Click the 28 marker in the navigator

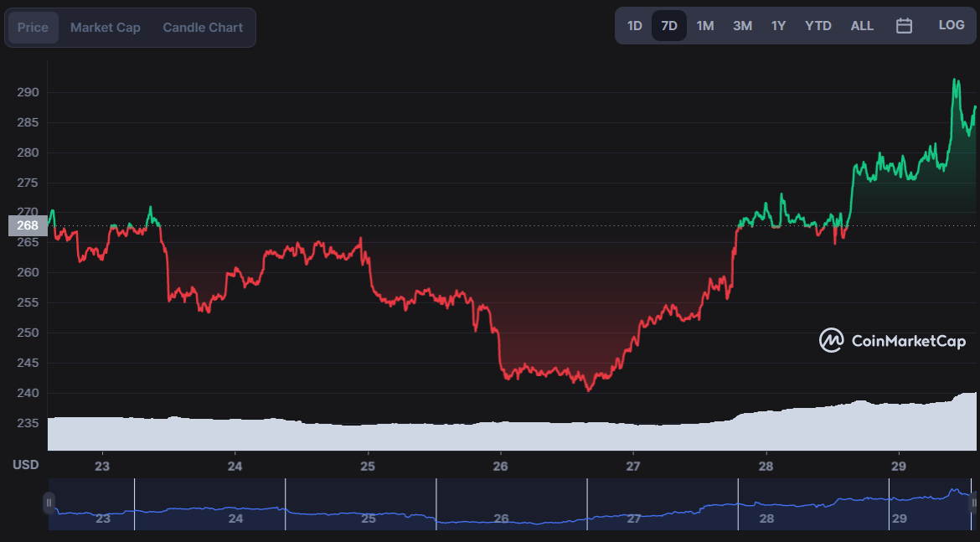pos(766,519)
